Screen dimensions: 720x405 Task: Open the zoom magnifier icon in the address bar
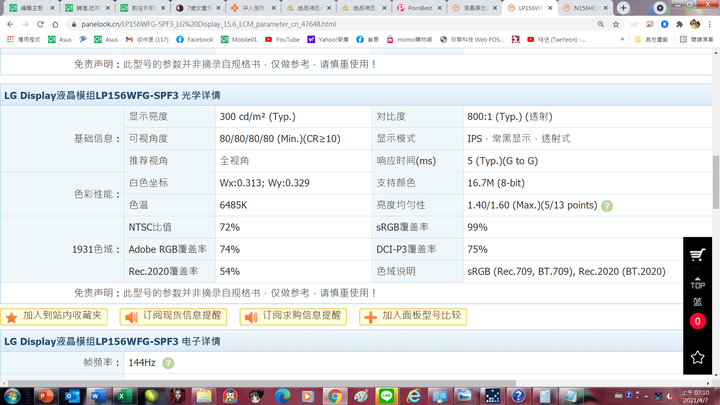601,24
